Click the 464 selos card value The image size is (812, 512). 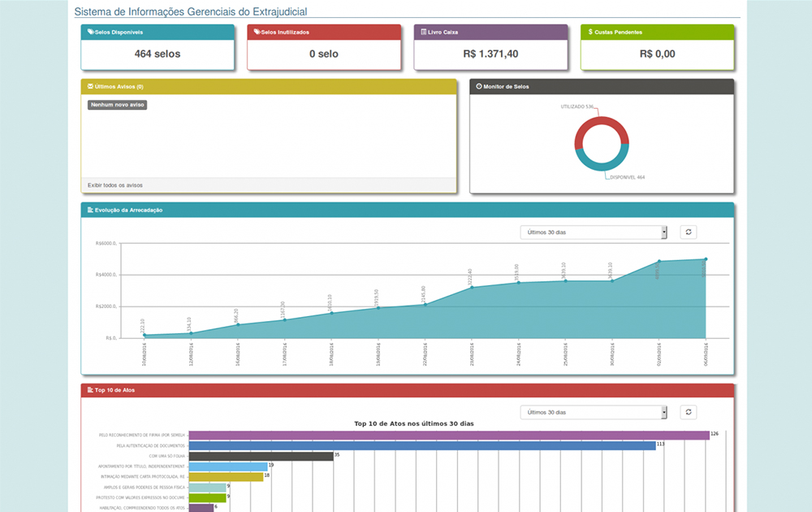pyautogui.click(x=158, y=54)
